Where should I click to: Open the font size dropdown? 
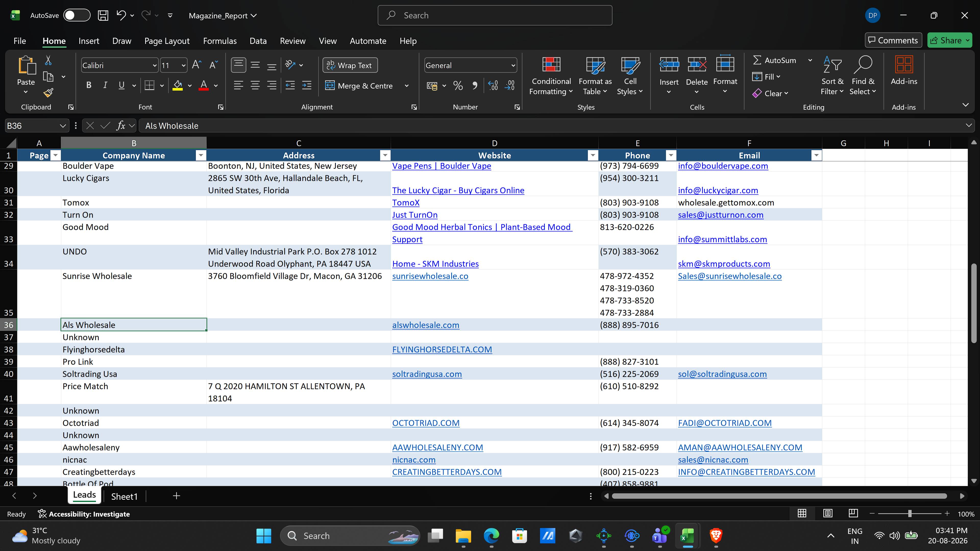183,65
